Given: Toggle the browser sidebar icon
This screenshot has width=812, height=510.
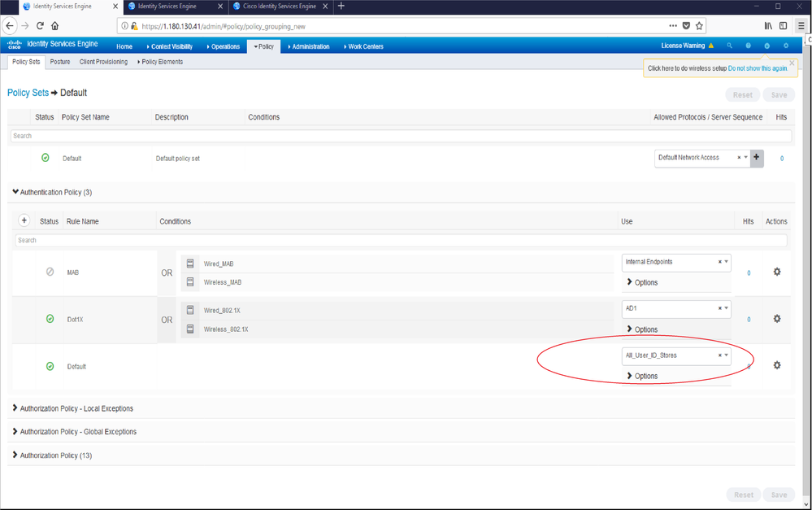Looking at the screenshot, I should 783,25.
